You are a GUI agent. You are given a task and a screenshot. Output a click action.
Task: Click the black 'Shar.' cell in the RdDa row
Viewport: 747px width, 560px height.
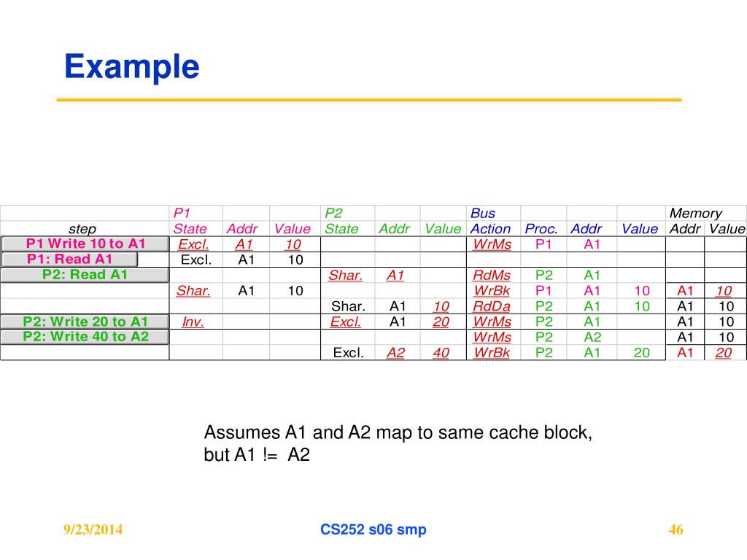pyautogui.click(x=348, y=306)
